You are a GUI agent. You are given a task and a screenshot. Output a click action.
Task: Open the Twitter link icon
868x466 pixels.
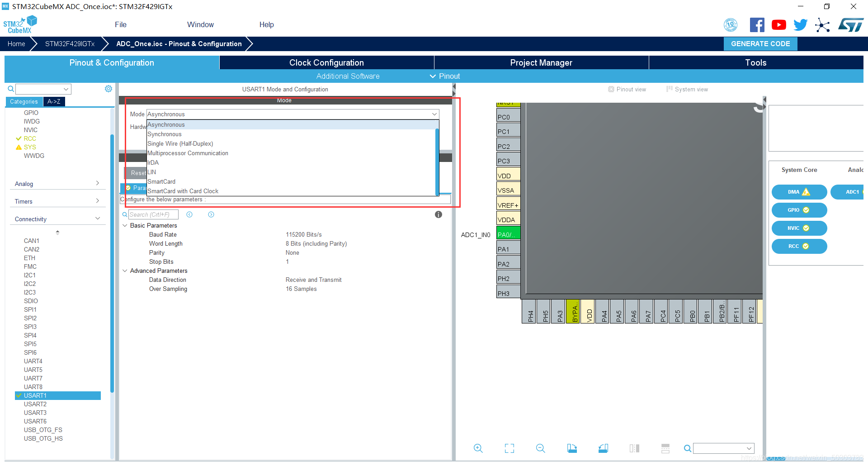pos(800,25)
